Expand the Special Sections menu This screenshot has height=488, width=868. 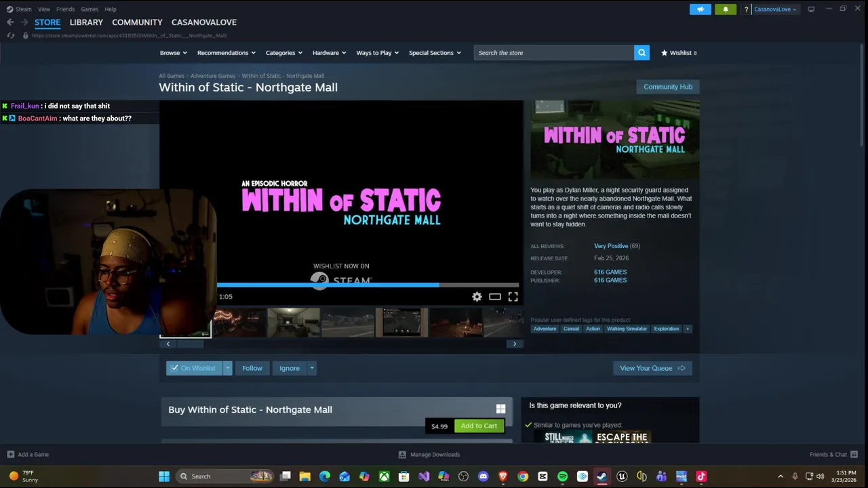pyautogui.click(x=435, y=53)
